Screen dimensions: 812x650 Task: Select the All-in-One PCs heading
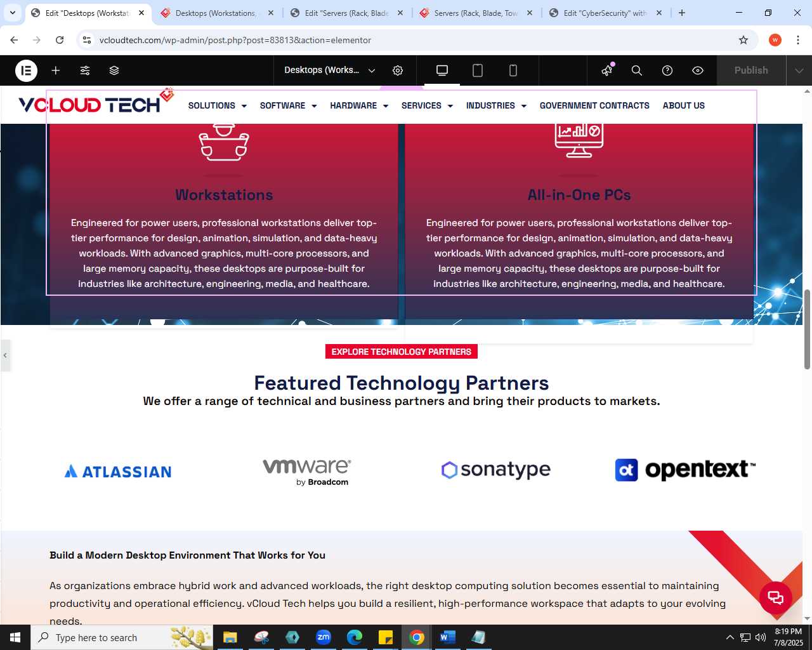(x=579, y=195)
